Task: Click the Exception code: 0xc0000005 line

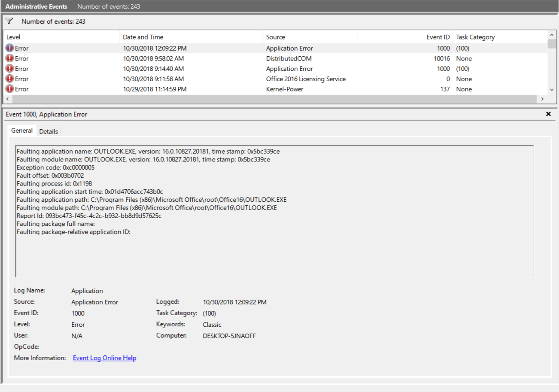Action: tap(55, 167)
